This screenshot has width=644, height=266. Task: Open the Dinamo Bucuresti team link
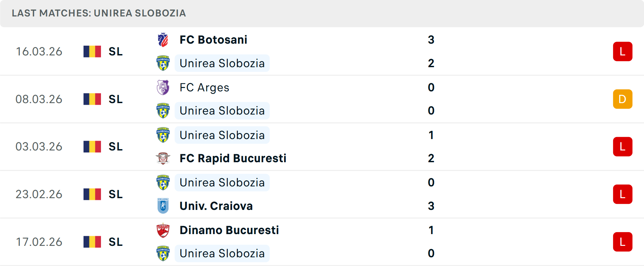tap(229, 230)
